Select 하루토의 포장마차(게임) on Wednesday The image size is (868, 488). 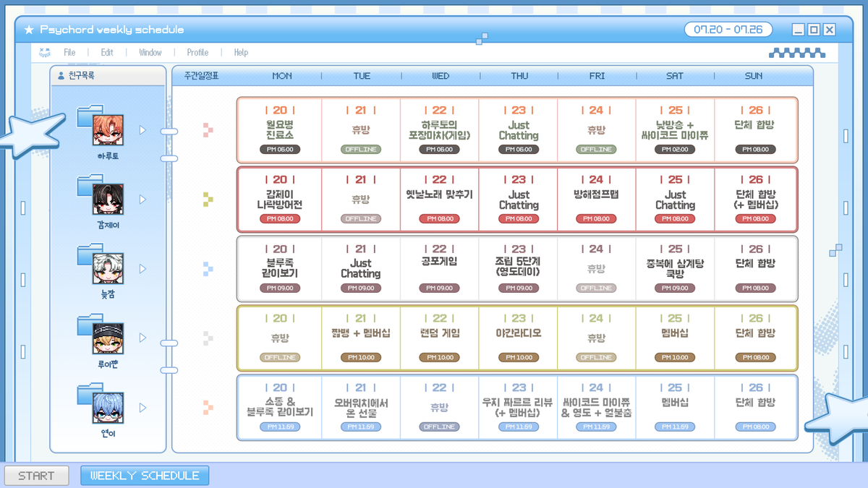pos(440,130)
